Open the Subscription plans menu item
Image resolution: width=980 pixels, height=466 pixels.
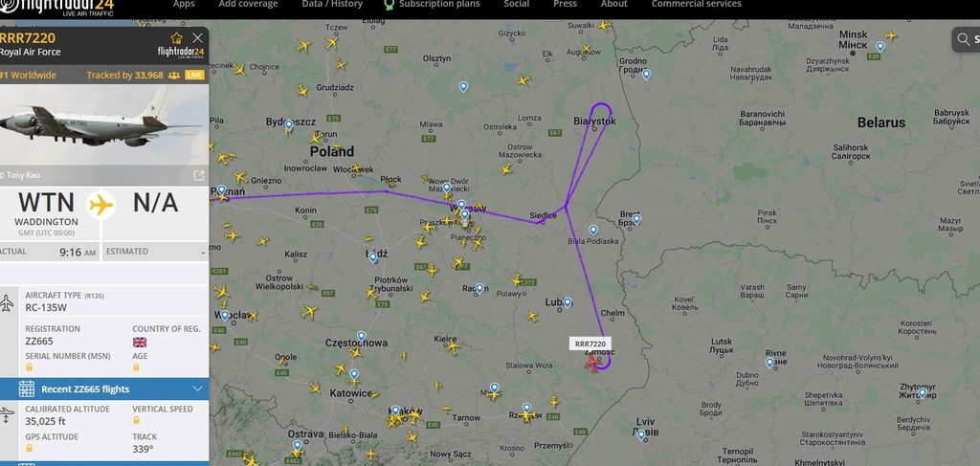click(x=439, y=5)
